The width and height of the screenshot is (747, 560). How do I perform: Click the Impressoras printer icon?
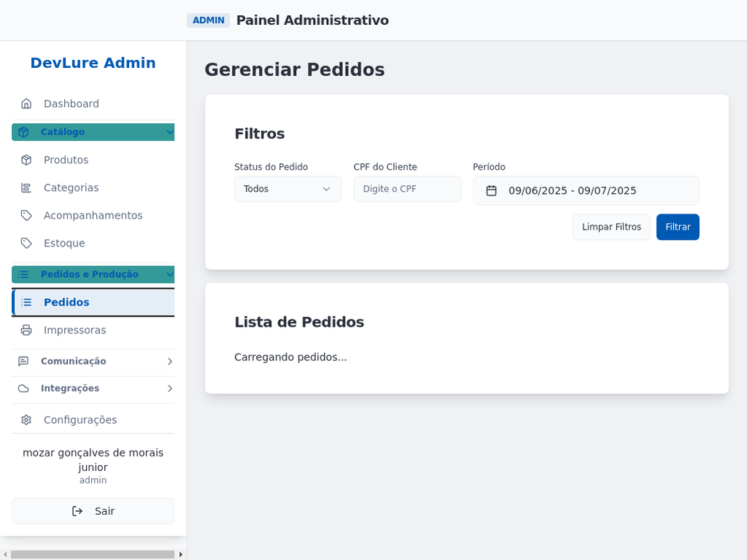pos(26,330)
